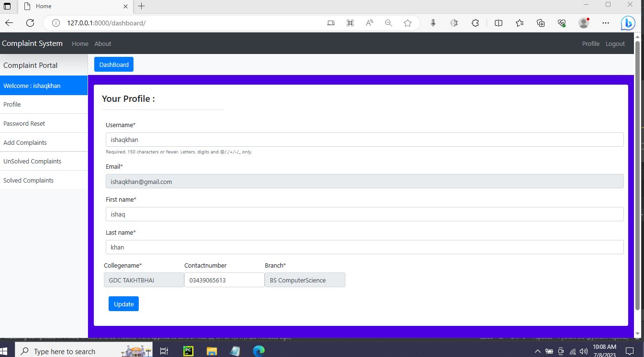Open the split screen icon
This screenshot has height=357, width=644.
pyautogui.click(x=498, y=22)
